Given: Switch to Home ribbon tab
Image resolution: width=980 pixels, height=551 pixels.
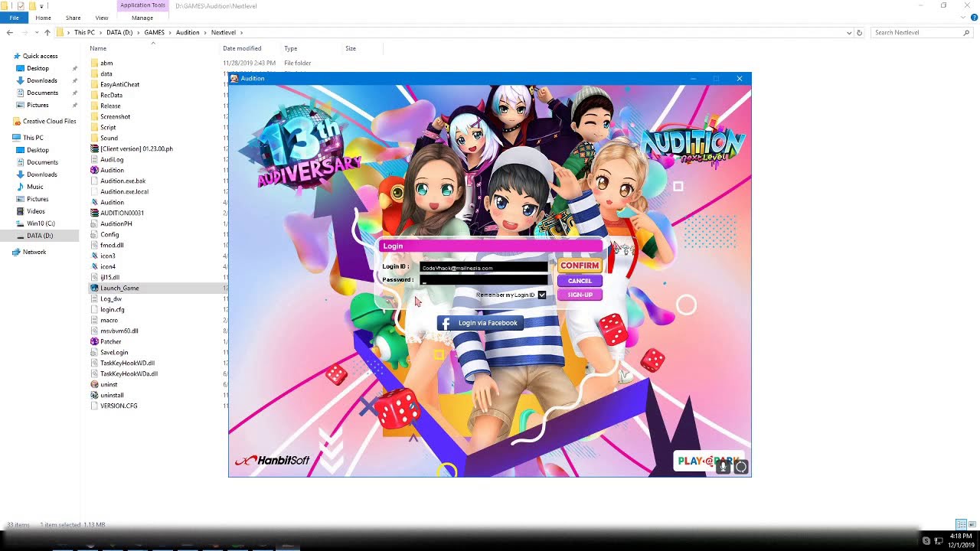Looking at the screenshot, I should click(43, 18).
